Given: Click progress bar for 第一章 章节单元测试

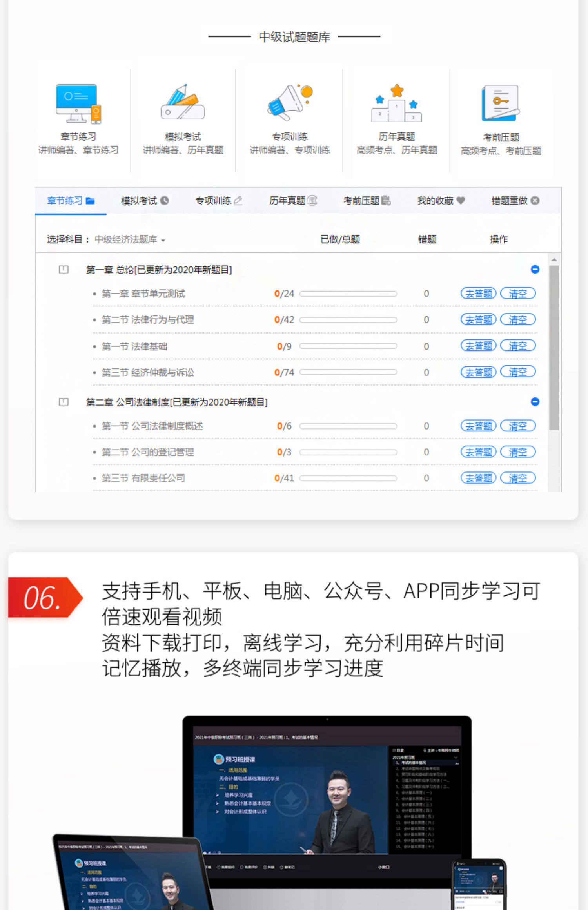Looking at the screenshot, I should coord(348,294).
